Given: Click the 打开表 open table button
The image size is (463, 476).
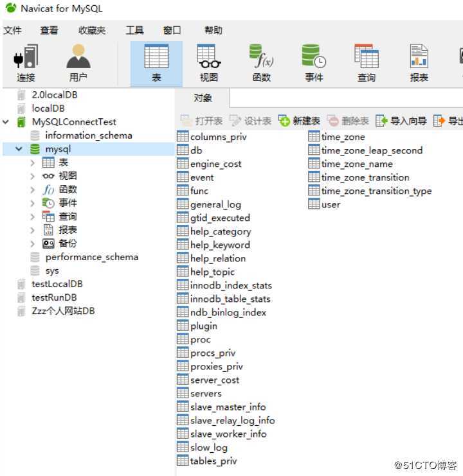Looking at the screenshot, I should (x=201, y=121).
